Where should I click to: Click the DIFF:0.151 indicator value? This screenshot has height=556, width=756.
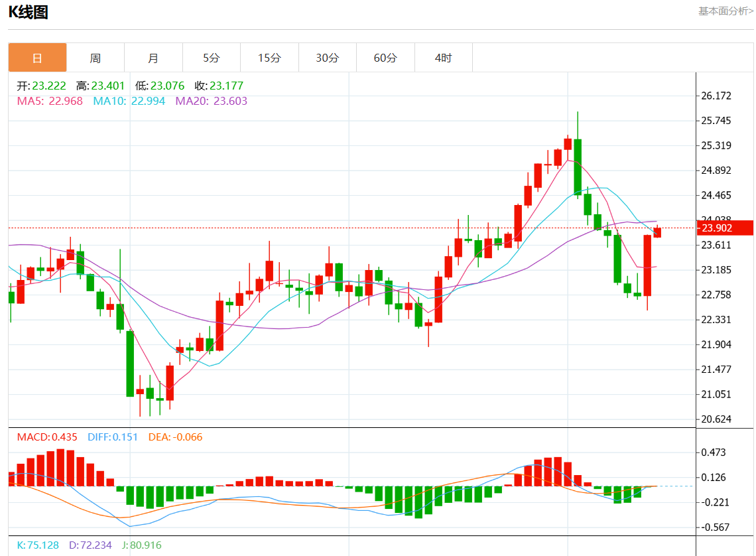click(112, 437)
